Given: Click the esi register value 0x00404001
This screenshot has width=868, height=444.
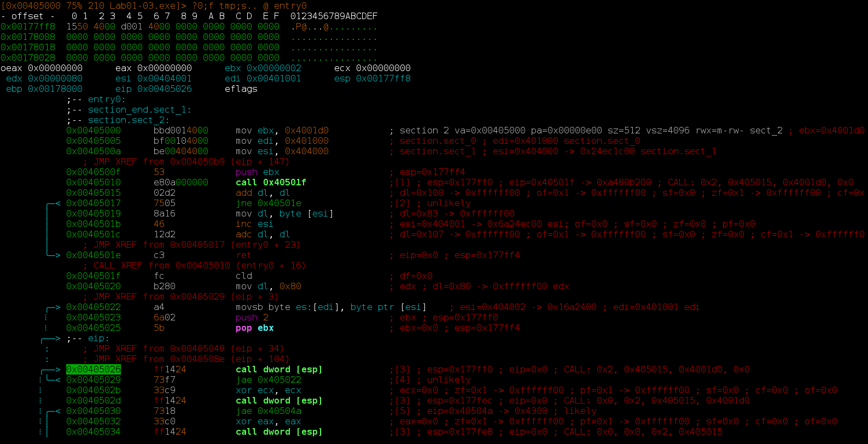Looking at the screenshot, I should pos(165,78).
